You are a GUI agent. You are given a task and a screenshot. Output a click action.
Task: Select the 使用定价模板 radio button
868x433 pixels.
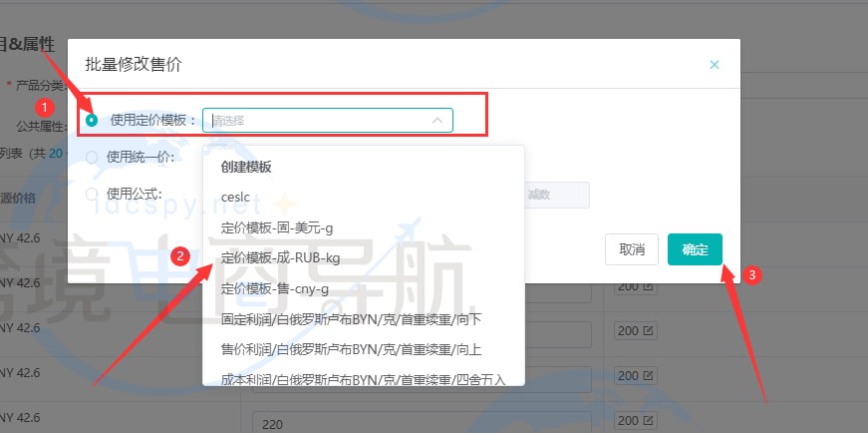click(x=92, y=121)
